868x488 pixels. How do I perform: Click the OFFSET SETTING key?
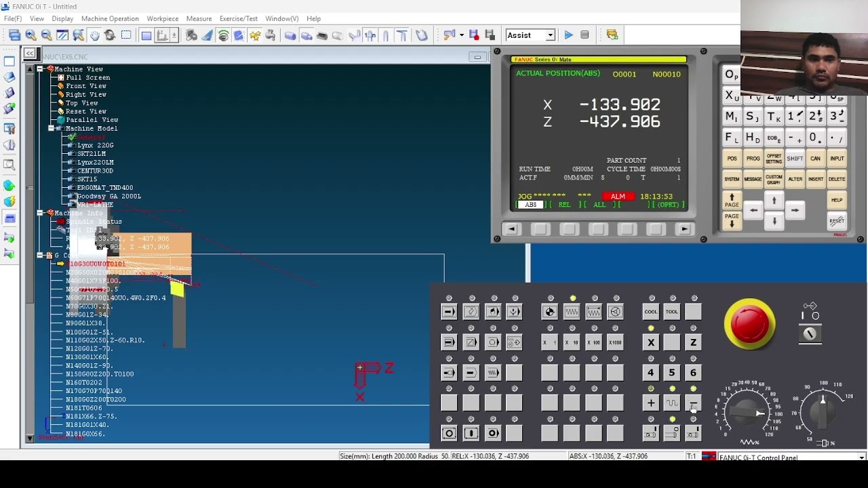[x=774, y=159]
